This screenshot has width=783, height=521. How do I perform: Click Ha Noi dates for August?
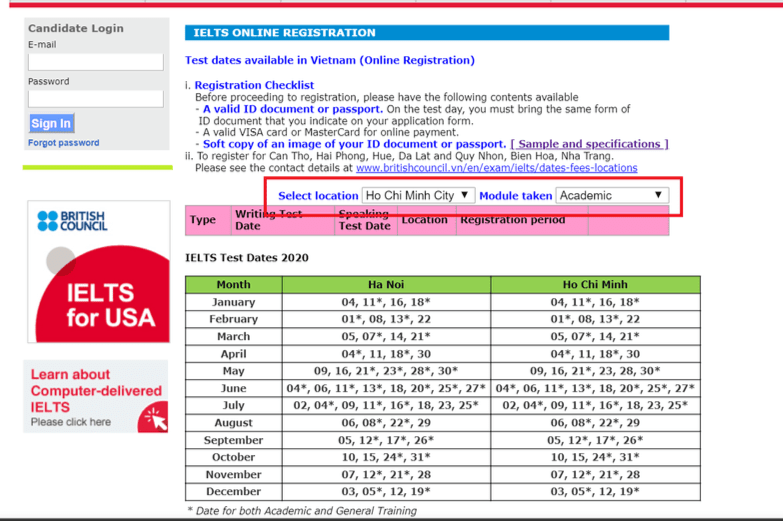click(x=386, y=423)
